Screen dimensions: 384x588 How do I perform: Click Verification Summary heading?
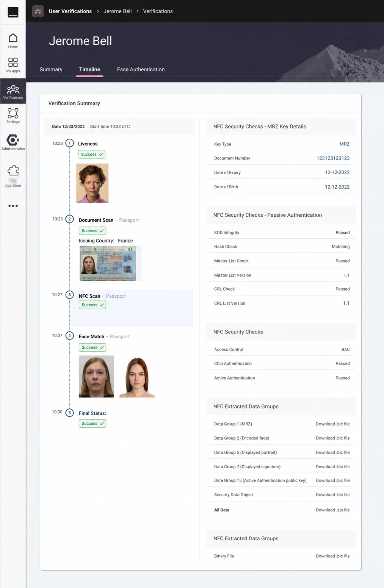[x=74, y=103]
